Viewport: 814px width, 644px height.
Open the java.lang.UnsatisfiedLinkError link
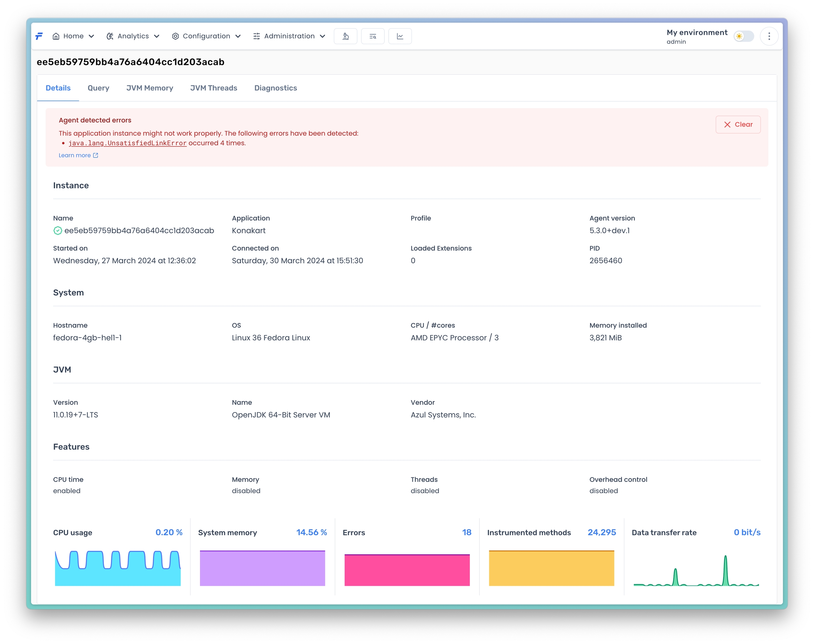click(128, 143)
